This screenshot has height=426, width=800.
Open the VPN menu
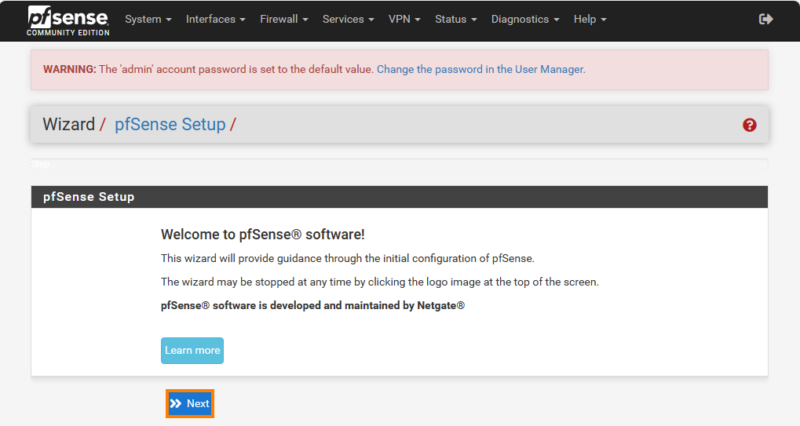pyautogui.click(x=404, y=19)
